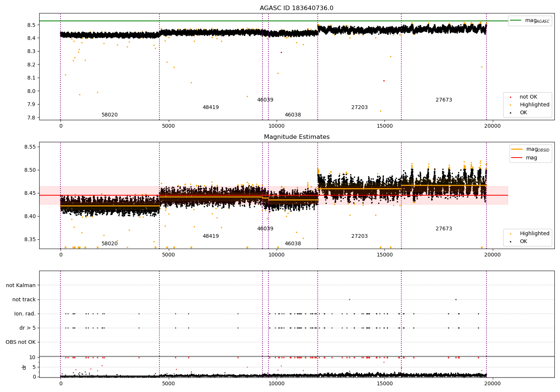
Task: Select obsid label 46038 in Magnitude Estimates plot
Action: pyautogui.click(x=293, y=244)
